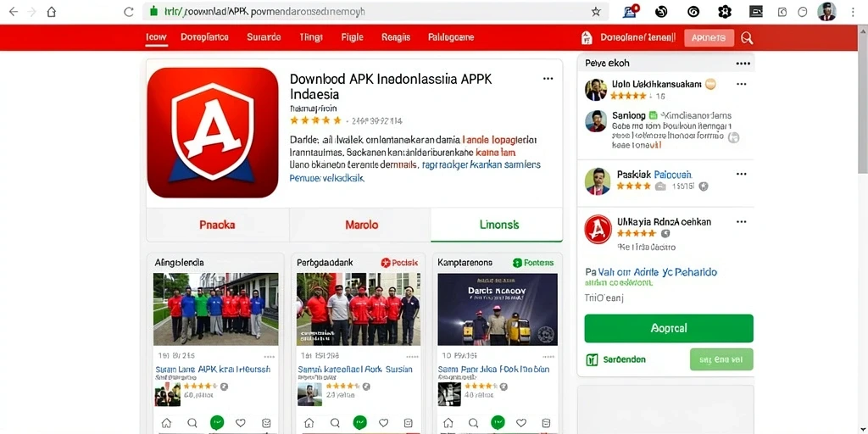Click the avatar of Uoln Ukikhkansuakam
Image resolution: width=868 pixels, height=434 pixels.
tap(596, 90)
